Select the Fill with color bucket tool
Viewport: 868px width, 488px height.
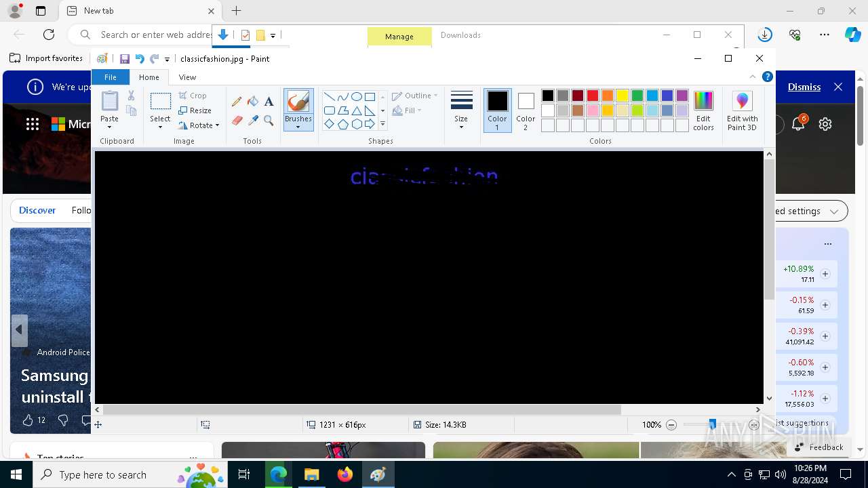pyautogui.click(x=253, y=102)
